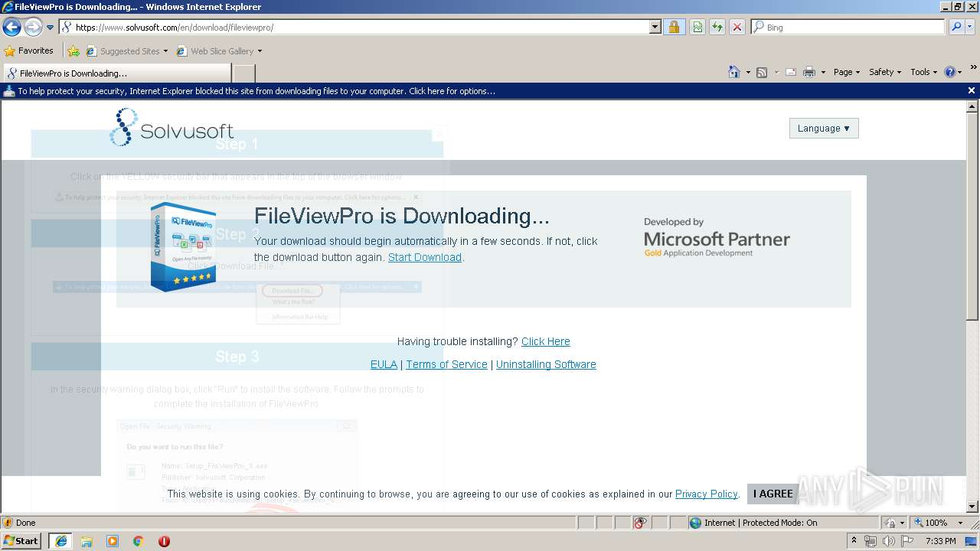
Task: Open the recent pages dropdown arrow
Action: [51, 28]
